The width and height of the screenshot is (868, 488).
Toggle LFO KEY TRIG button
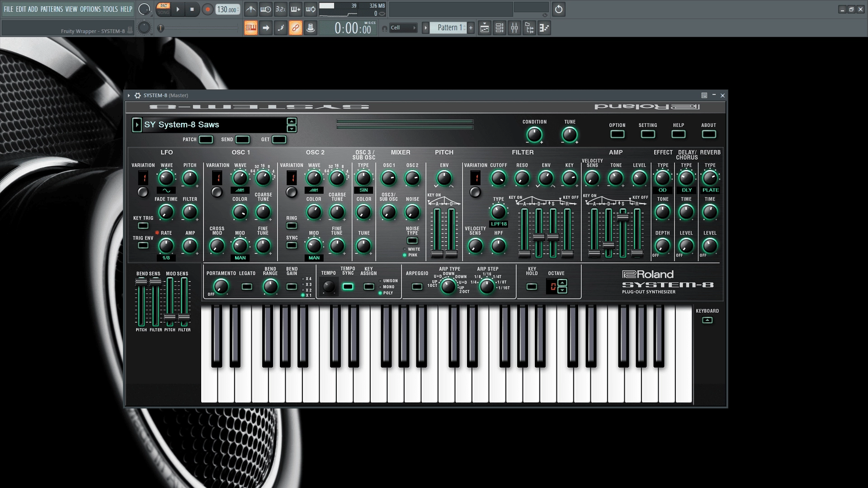coord(143,225)
